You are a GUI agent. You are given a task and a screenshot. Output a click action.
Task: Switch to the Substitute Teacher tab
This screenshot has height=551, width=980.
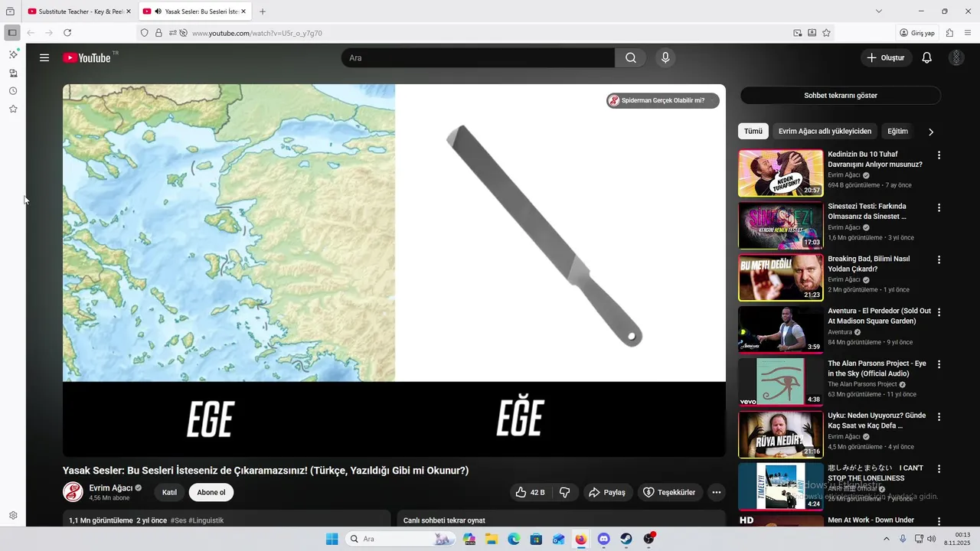tap(79, 11)
